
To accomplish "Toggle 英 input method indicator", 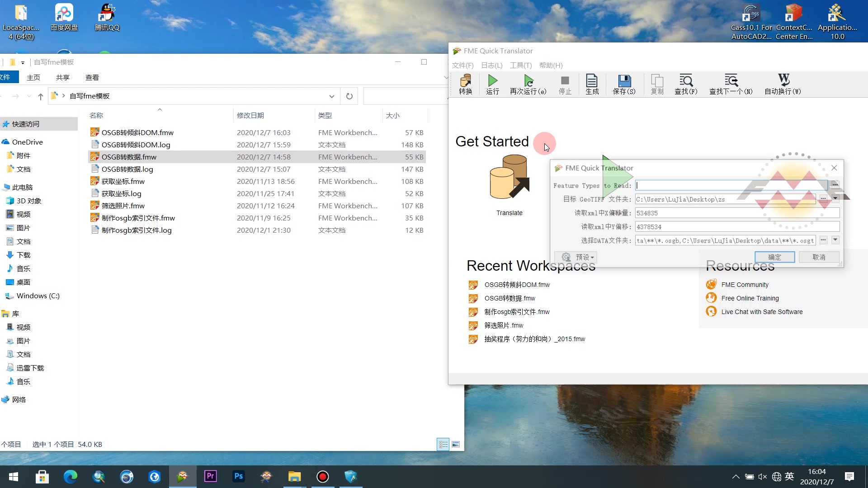I will [789, 477].
